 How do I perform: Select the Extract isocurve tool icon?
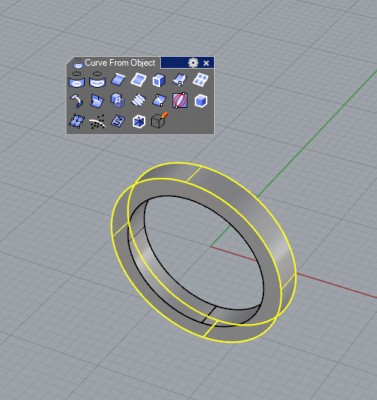click(180, 80)
